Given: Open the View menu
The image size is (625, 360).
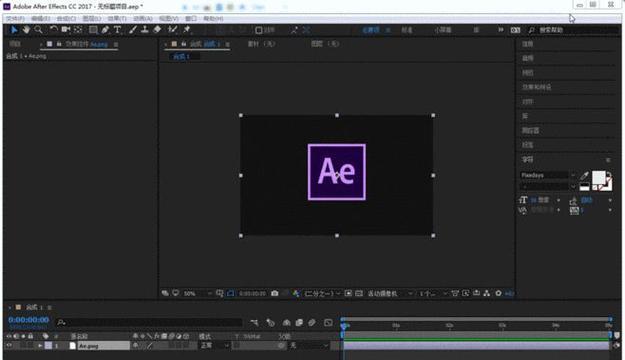Looking at the screenshot, I should tap(169, 19).
